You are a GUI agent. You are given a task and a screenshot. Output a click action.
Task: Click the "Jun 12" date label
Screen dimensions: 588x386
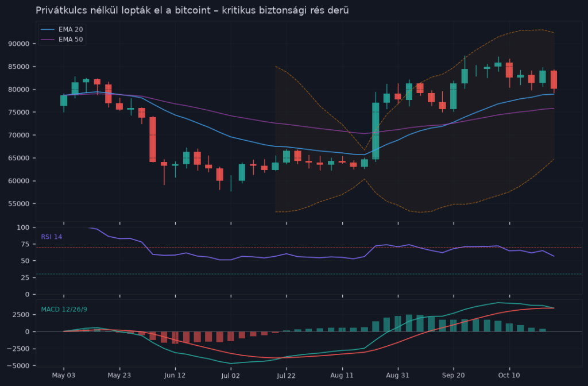pos(175,375)
